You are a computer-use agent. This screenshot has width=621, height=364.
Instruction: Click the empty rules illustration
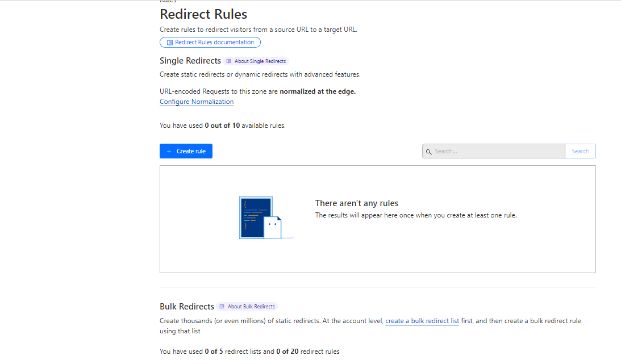266,217
